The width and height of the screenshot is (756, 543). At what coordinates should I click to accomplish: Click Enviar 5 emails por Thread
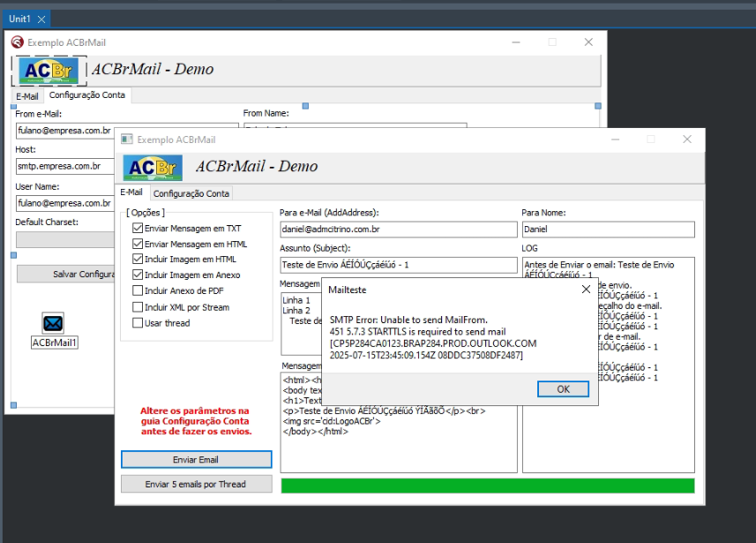point(196,484)
